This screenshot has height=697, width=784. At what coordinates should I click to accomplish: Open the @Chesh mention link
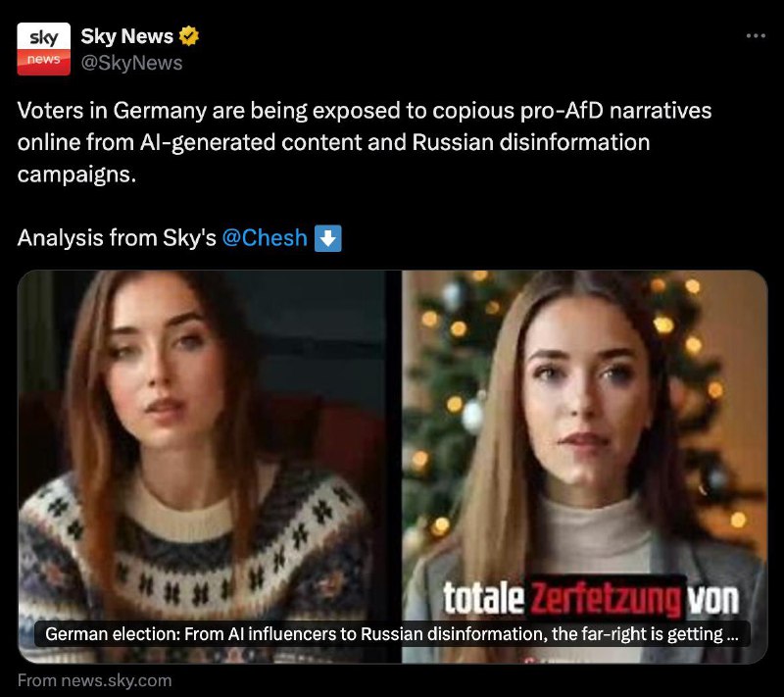264,238
